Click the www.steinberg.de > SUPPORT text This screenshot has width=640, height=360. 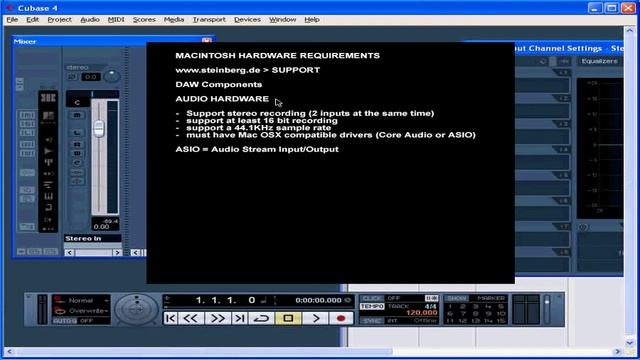248,70
